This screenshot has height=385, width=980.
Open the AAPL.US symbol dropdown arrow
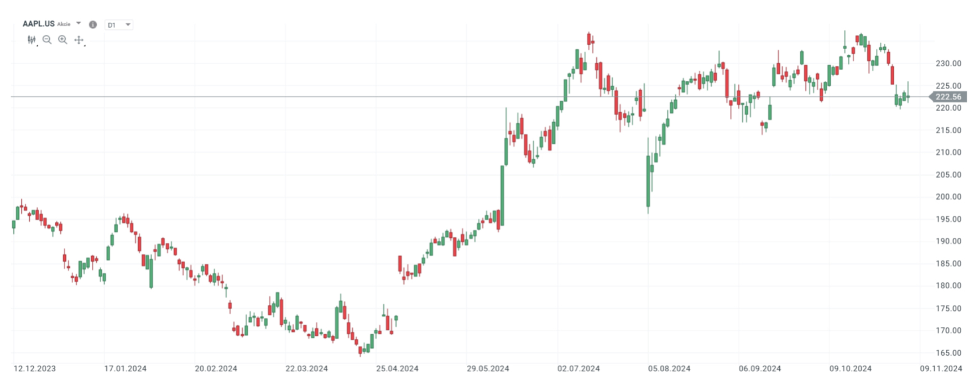[78, 23]
